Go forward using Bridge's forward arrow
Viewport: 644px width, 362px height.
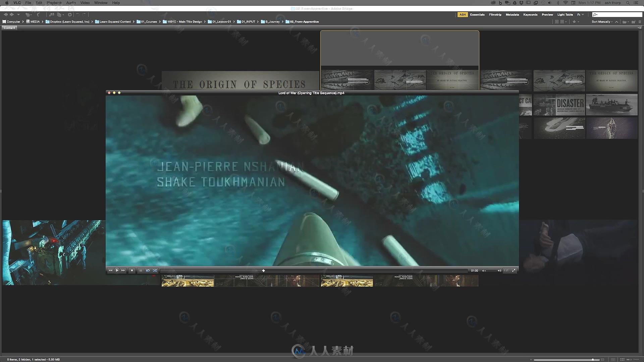point(12,14)
